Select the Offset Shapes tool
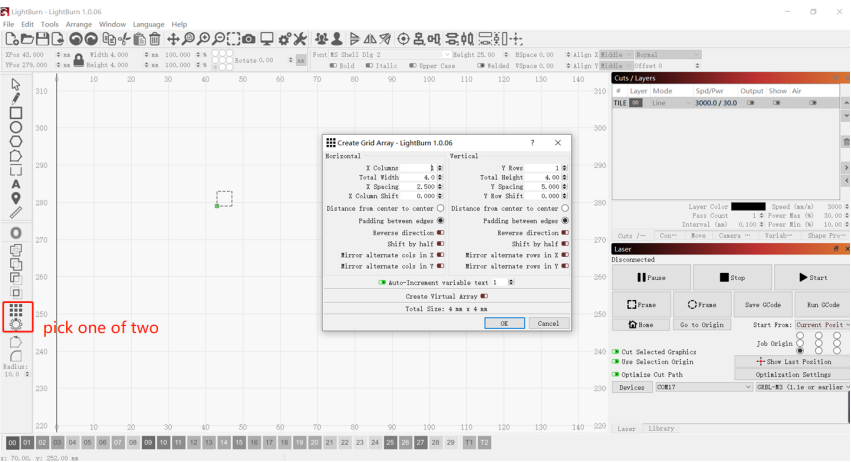The width and height of the screenshot is (851, 462). [16, 233]
